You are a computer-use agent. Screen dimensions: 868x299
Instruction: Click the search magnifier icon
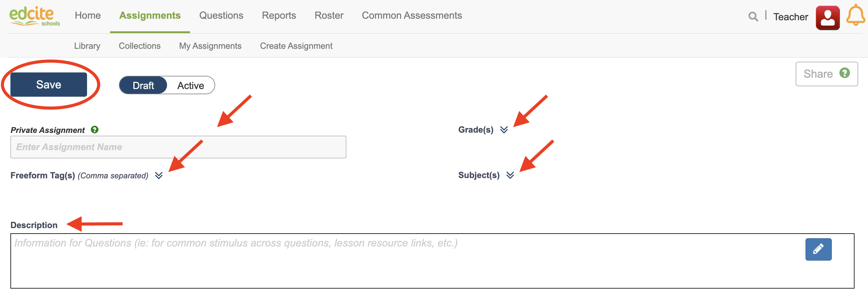point(753,16)
